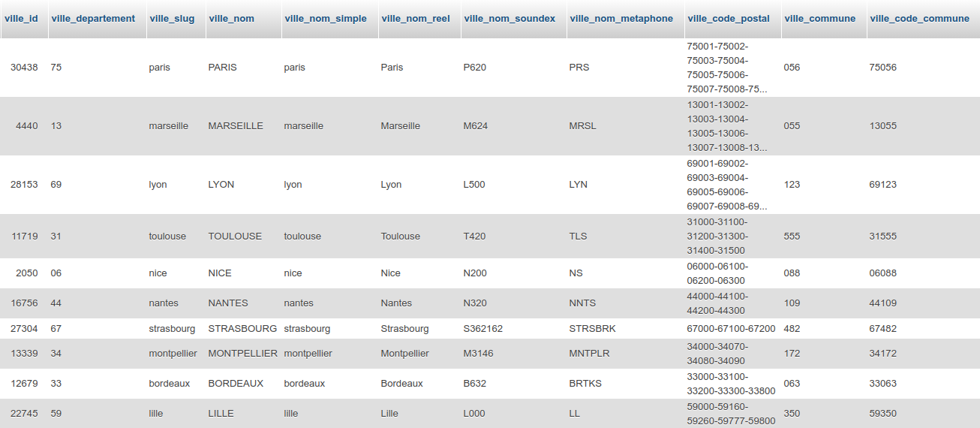Click the ville_nom_soundex header

coord(510,18)
